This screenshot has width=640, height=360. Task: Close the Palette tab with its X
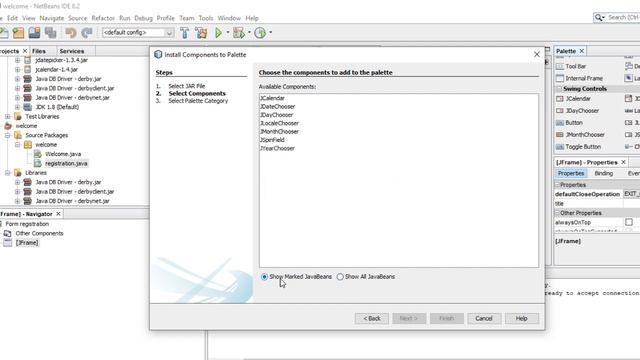(582, 51)
